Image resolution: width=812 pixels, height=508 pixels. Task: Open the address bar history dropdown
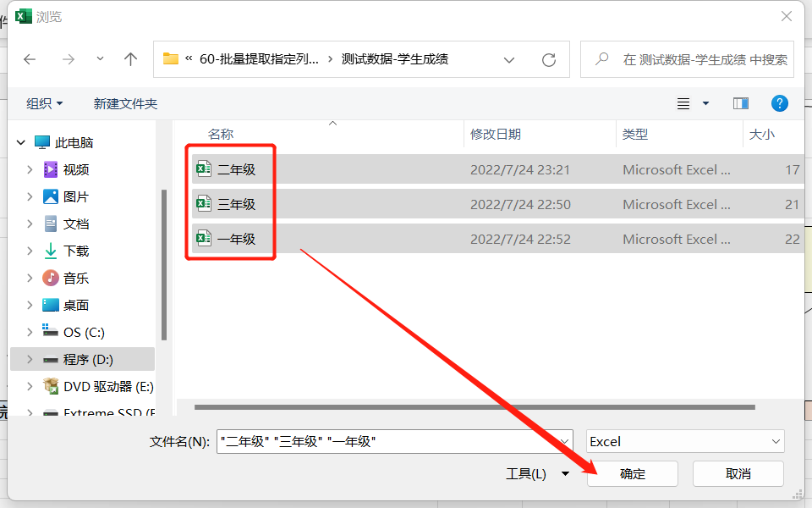[x=509, y=60]
